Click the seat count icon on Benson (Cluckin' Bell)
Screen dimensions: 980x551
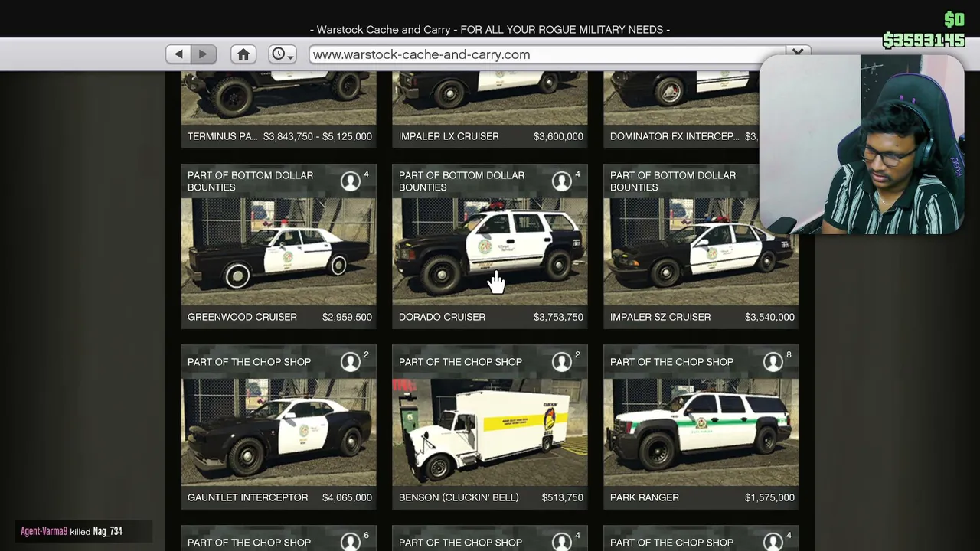[562, 361]
